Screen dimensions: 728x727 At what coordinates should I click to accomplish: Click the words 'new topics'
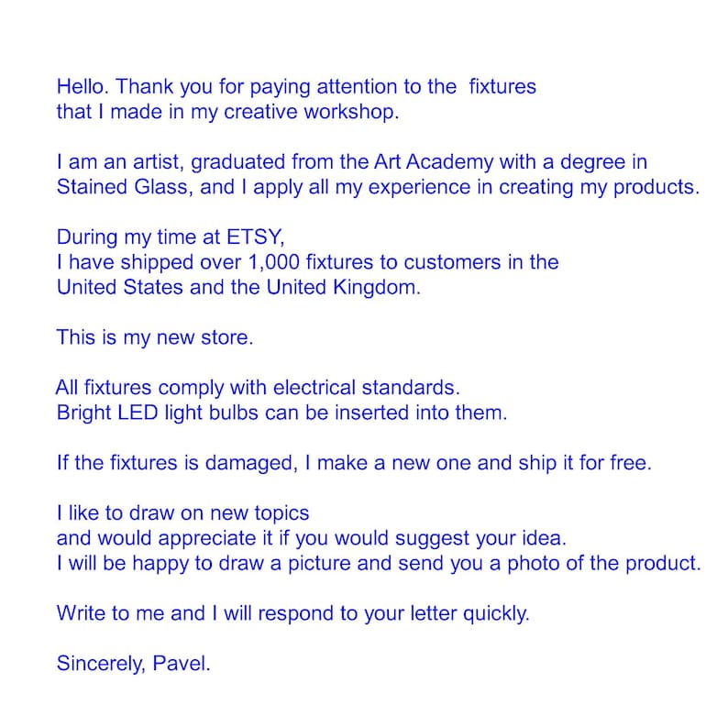click(x=259, y=513)
